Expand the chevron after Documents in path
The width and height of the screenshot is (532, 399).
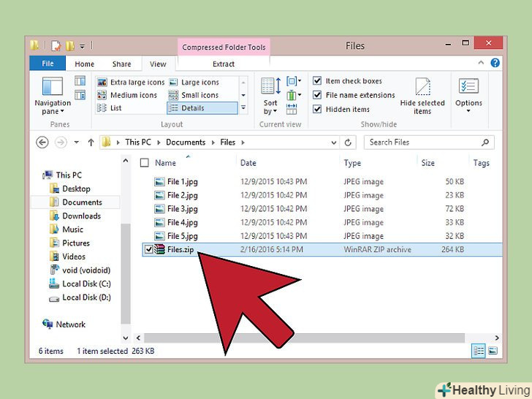click(x=213, y=142)
